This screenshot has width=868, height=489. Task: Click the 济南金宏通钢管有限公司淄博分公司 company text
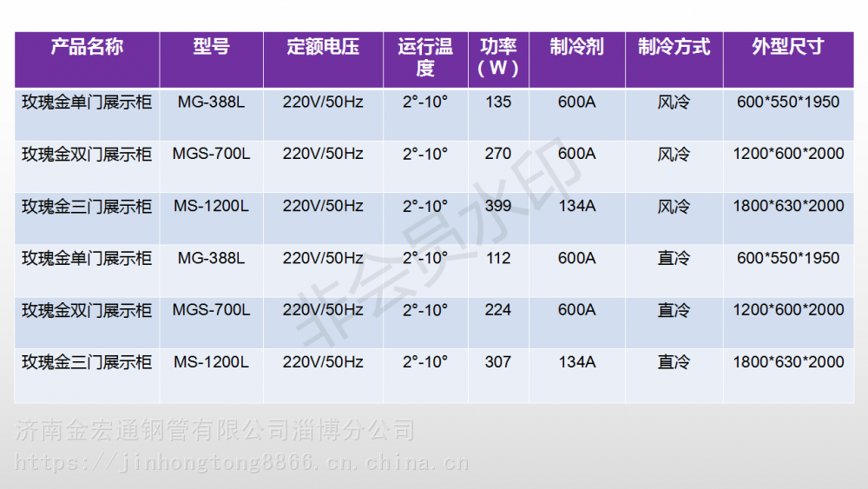pyautogui.click(x=215, y=430)
